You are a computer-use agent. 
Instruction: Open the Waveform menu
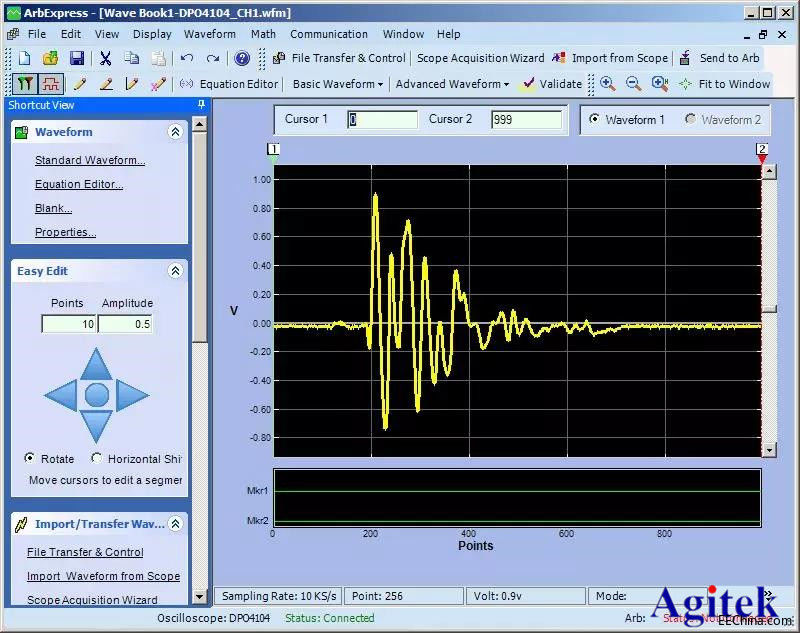[x=210, y=34]
